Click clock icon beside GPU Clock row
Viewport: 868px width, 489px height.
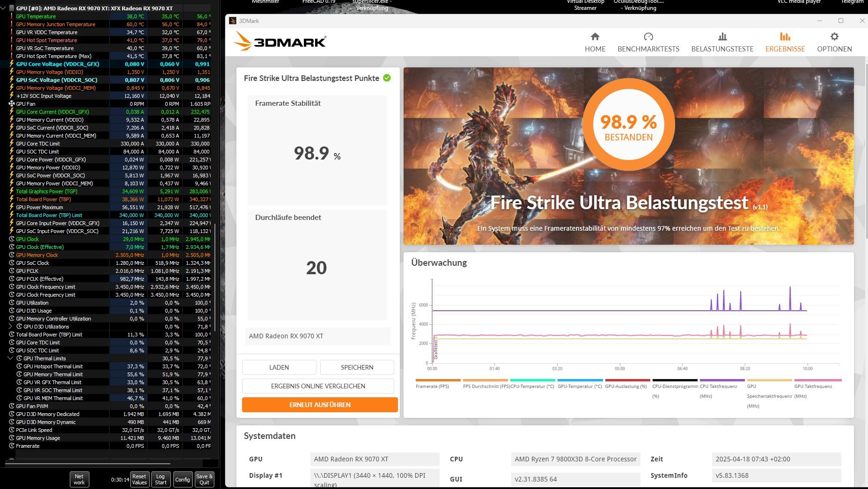coord(12,239)
